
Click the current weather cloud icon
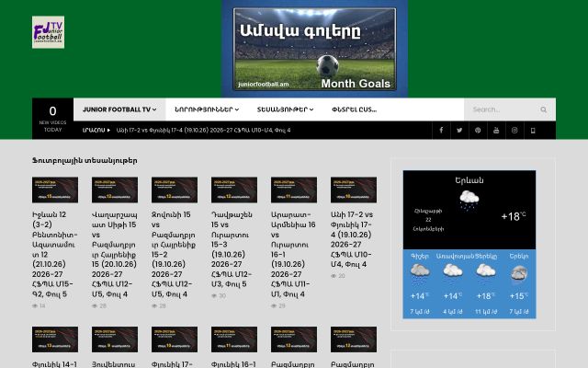coord(469,200)
